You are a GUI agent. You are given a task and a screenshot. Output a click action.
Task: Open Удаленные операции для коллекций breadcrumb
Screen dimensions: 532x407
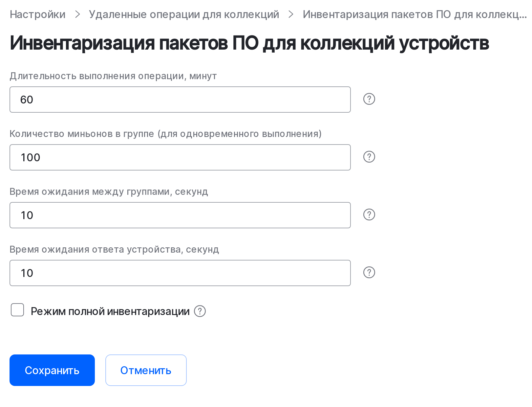[x=184, y=14]
